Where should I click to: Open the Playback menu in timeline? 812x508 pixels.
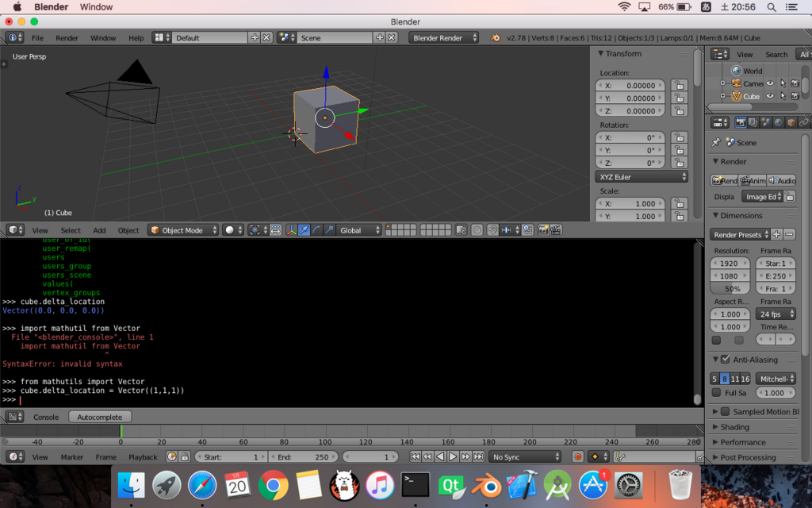pyautogui.click(x=143, y=456)
